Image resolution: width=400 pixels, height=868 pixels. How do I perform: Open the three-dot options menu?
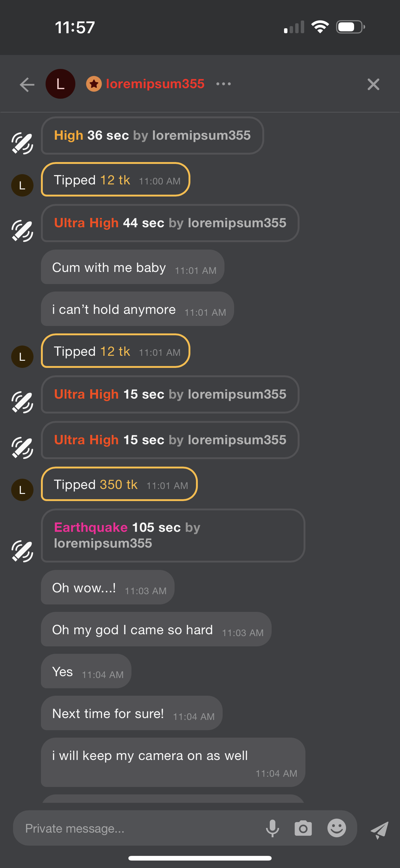224,84
